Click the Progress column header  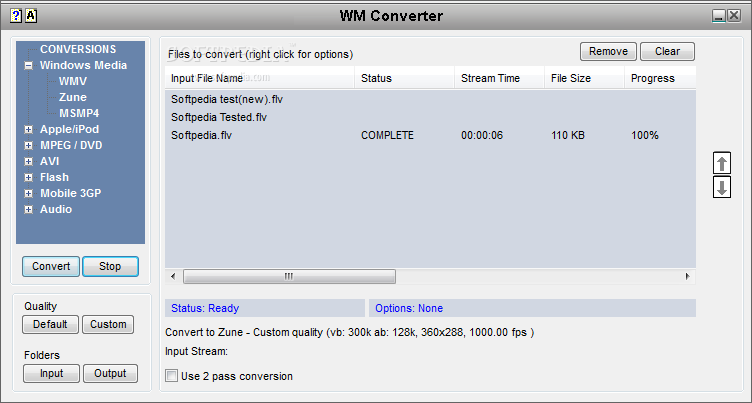[x=660, y=78]
